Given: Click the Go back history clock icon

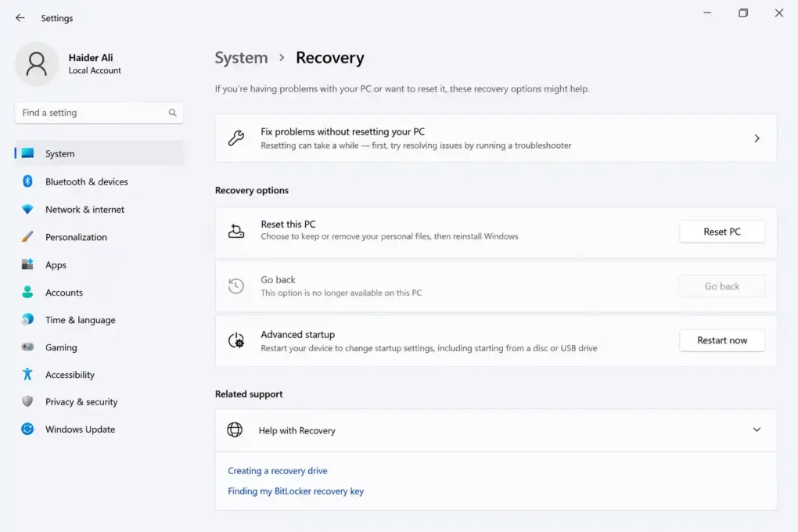Looking at the screenshot, I should 236,286.
